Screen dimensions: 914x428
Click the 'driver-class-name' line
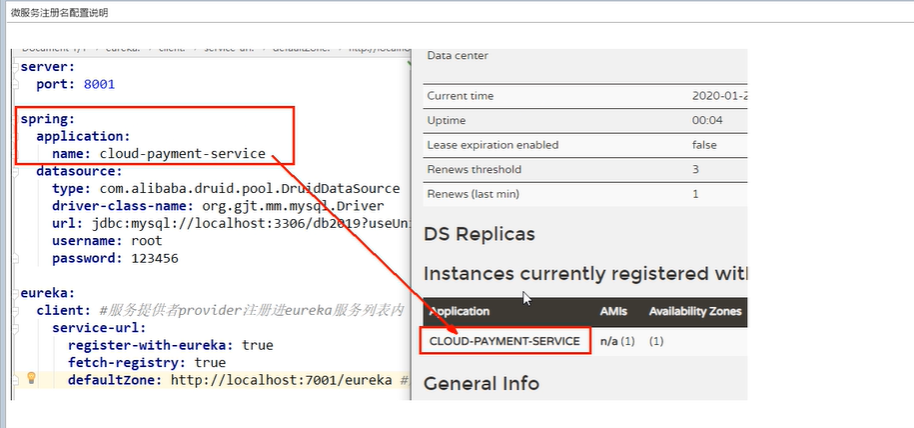(x=218, y=206)
